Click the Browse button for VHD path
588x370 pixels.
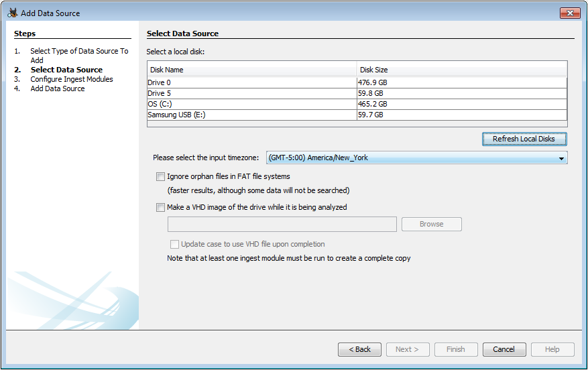(431, 224)
